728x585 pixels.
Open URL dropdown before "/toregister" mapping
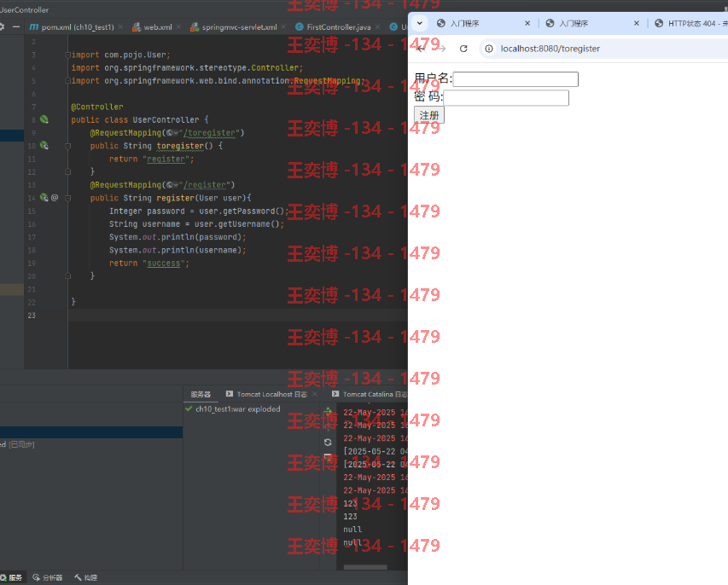pos(172,133)
